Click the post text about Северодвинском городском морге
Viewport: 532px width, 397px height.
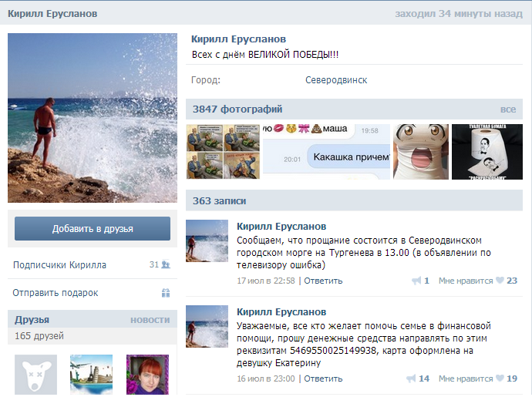click(364, 253)
